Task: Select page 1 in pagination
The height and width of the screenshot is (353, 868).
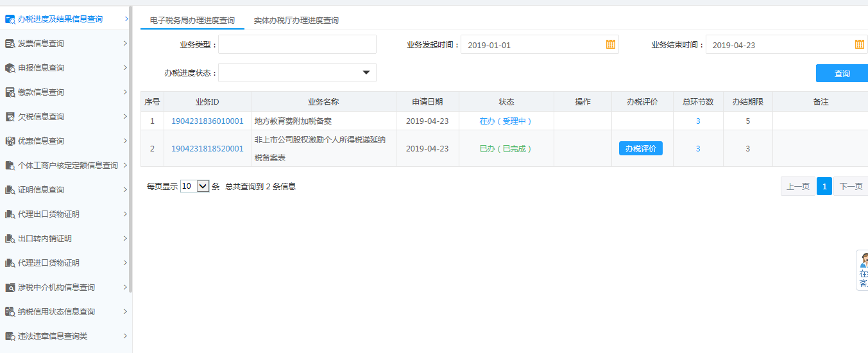Action: tap(824, 187)
